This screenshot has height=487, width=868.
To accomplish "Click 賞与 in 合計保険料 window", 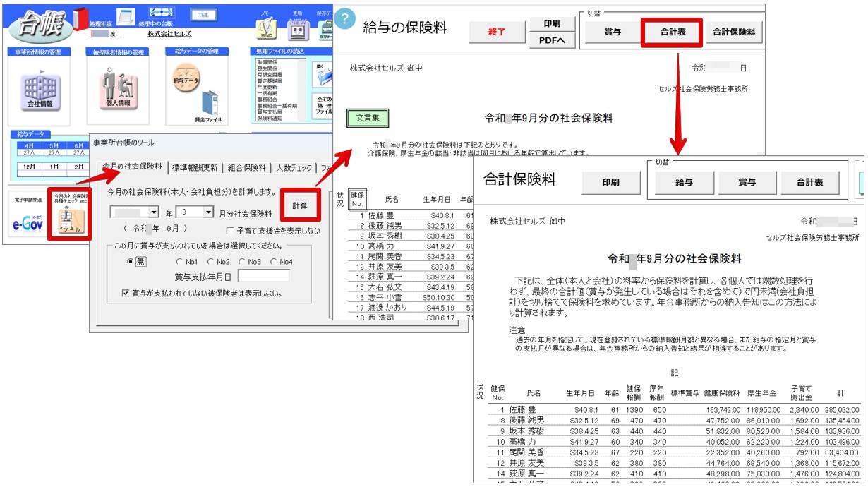I will [x=747, y=182].
